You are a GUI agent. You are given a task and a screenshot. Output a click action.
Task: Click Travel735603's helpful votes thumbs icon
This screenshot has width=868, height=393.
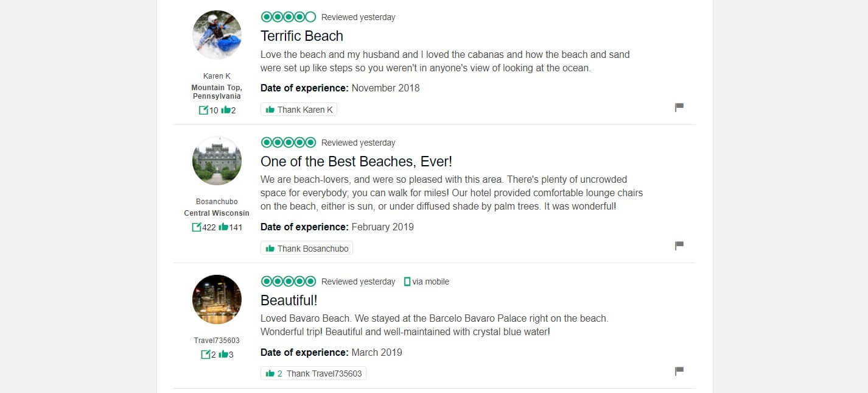(223, 355)
